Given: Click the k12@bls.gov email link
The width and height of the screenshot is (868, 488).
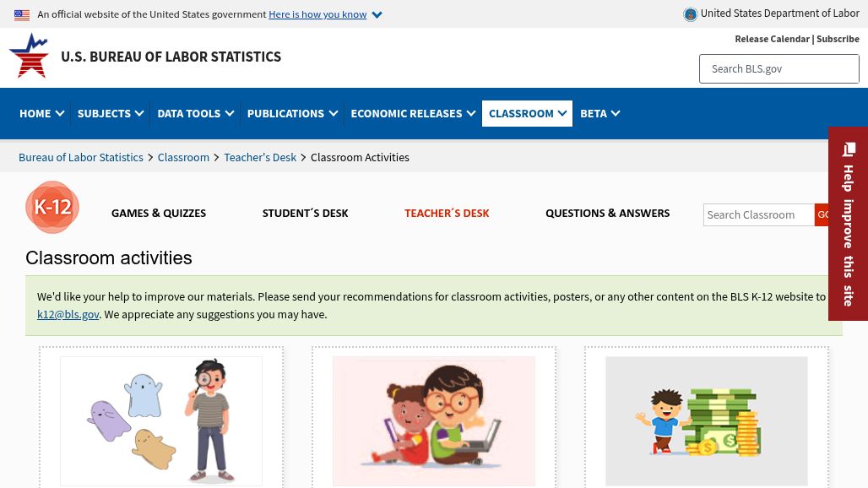Looking at the screenshot, I should (68, 314).
